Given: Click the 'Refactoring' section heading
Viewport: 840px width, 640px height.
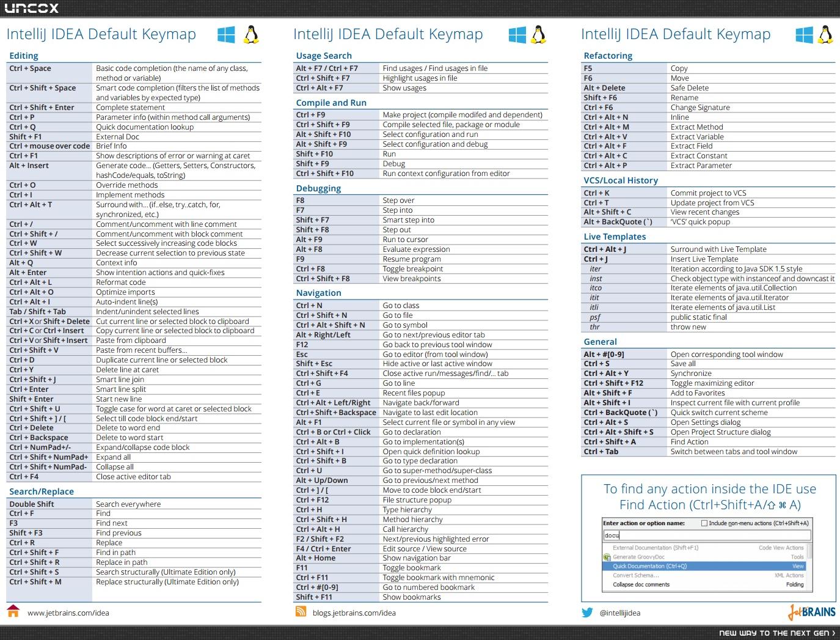Looking at the screenshot, I should point(608,56).
